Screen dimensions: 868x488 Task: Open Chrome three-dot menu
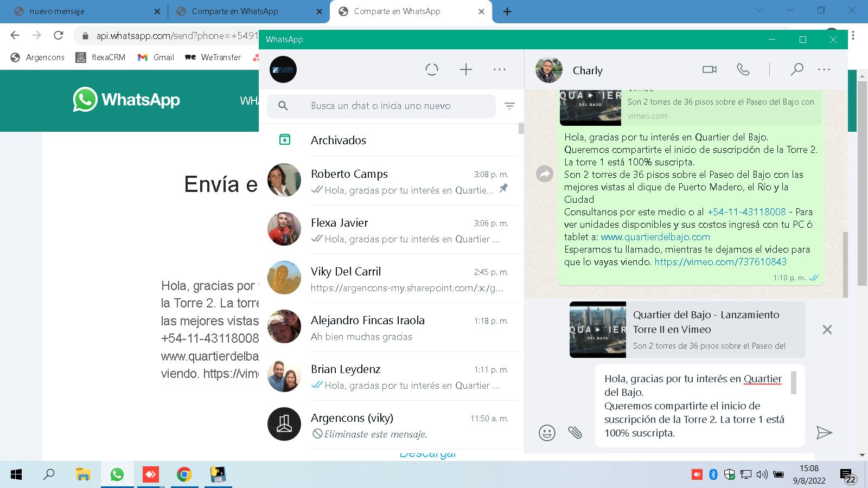point(853,35)
